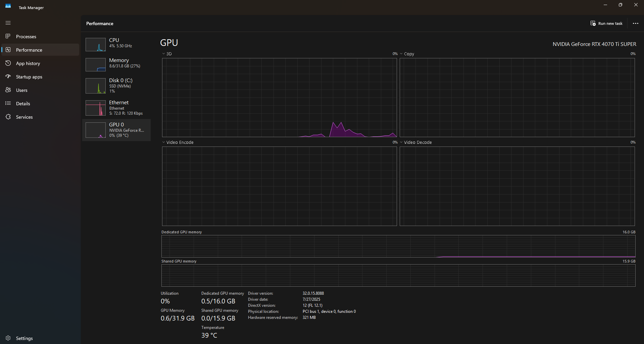This screenshot has width=644, height=344.
Task: Click the Copy usage graph
Action: pyautogui.click(x=517, y=98)
